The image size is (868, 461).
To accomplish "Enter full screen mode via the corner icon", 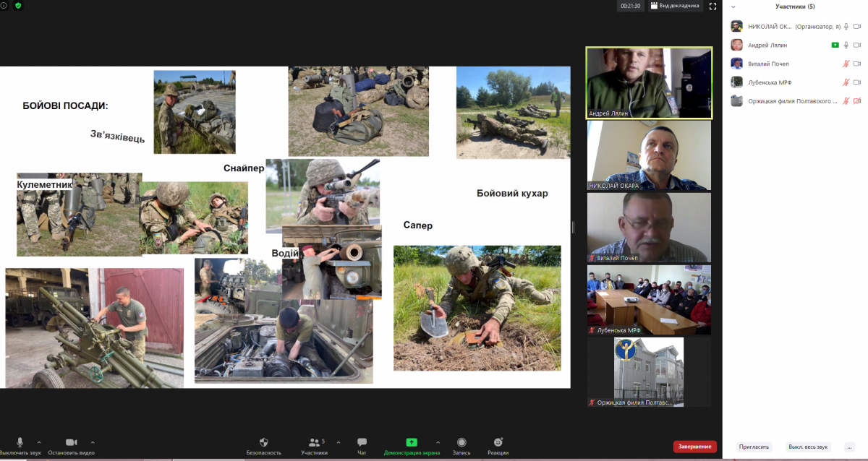I will point(712,6).
